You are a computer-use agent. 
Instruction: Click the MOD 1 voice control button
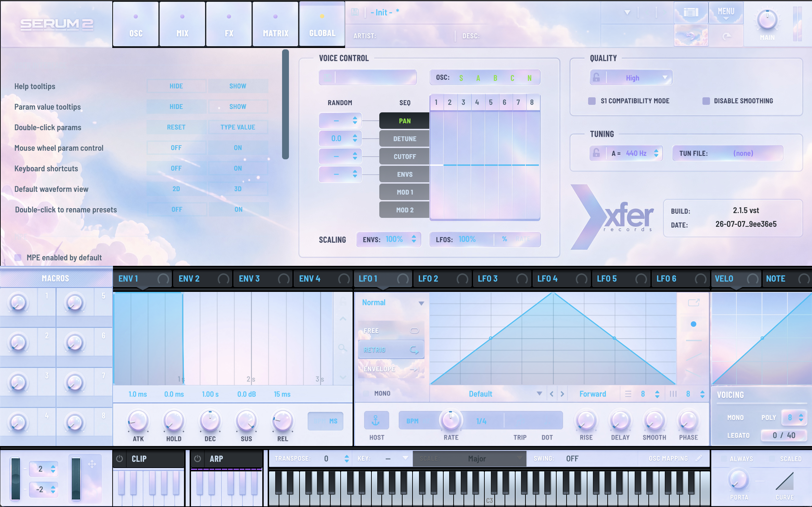pos(404,192)
